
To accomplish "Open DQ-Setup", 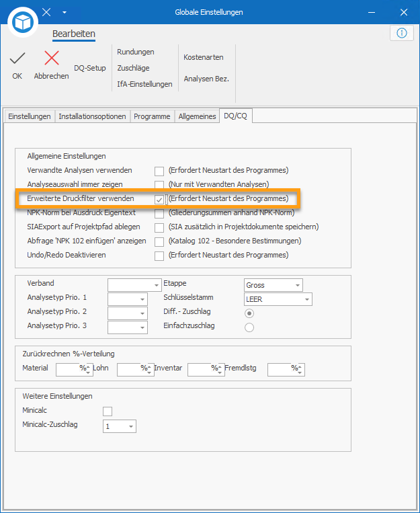I will 90,68.
